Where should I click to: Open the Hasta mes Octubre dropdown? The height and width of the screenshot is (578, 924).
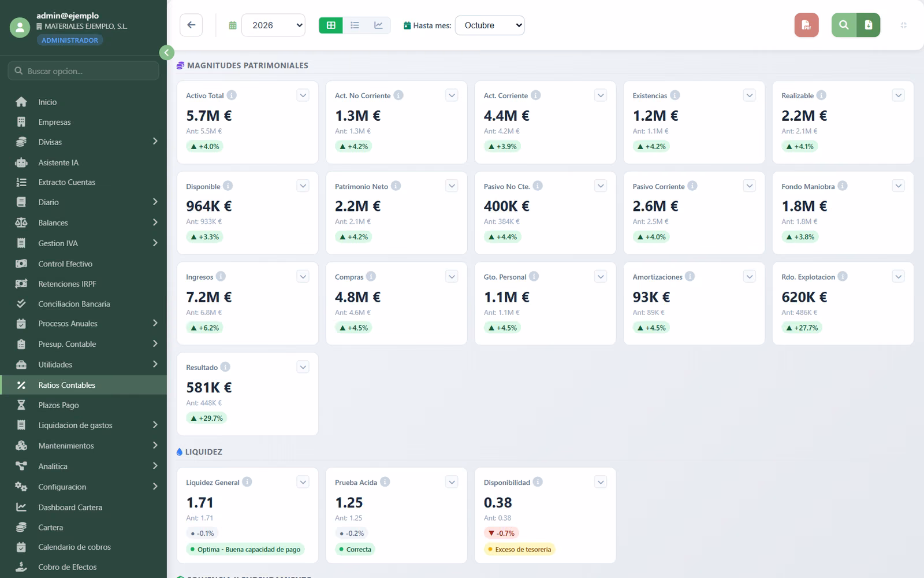(x=490, y=25)
